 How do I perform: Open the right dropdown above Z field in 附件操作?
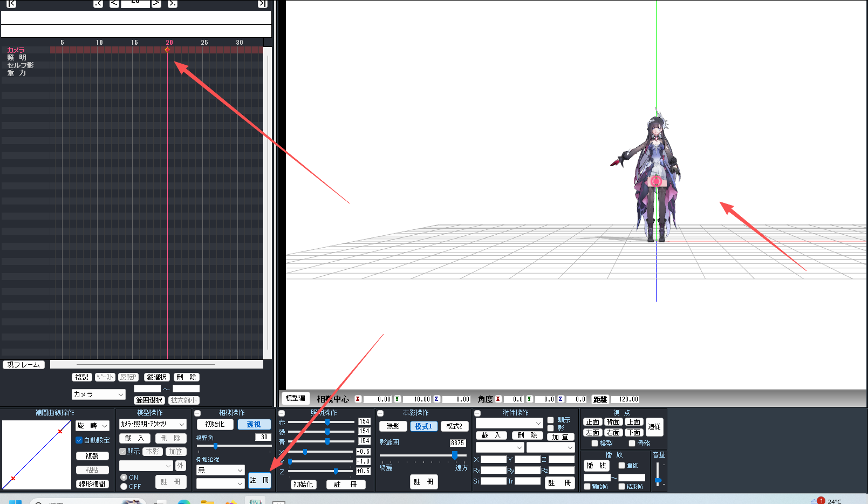tap(550, 447)
